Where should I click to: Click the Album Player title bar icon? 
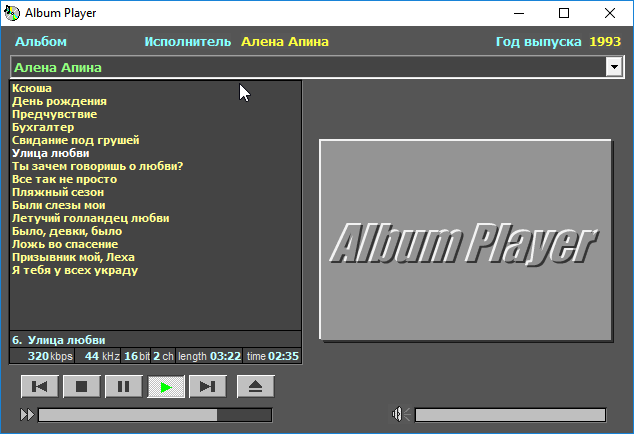12,13
